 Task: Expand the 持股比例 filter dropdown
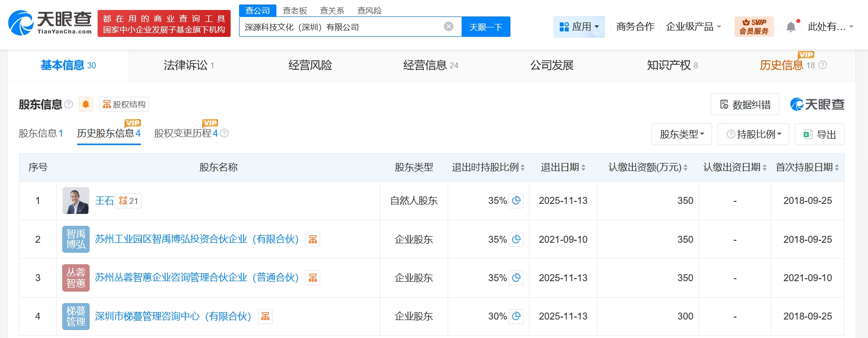coord(753,134)
